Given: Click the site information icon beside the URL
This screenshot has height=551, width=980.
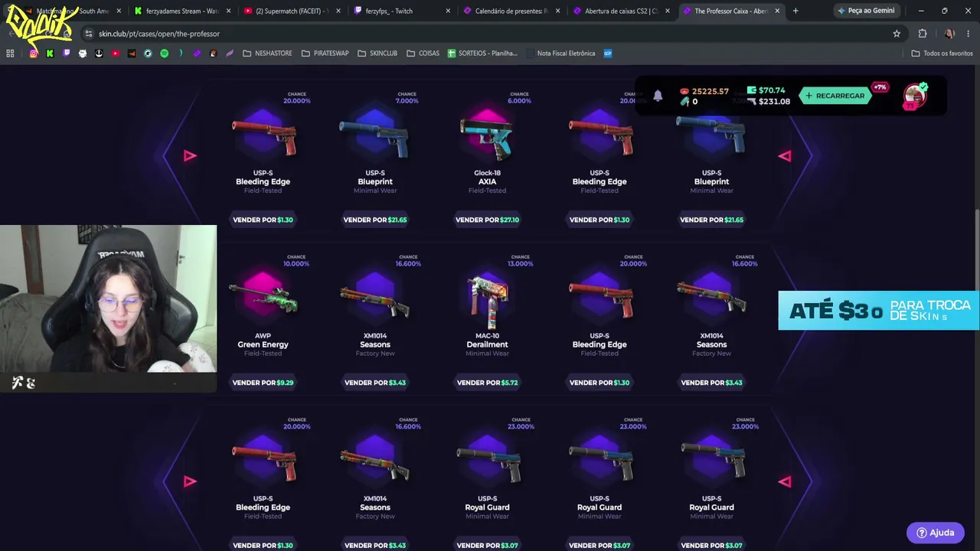Looking at the screenshot, I should click(x=89, y=34).
